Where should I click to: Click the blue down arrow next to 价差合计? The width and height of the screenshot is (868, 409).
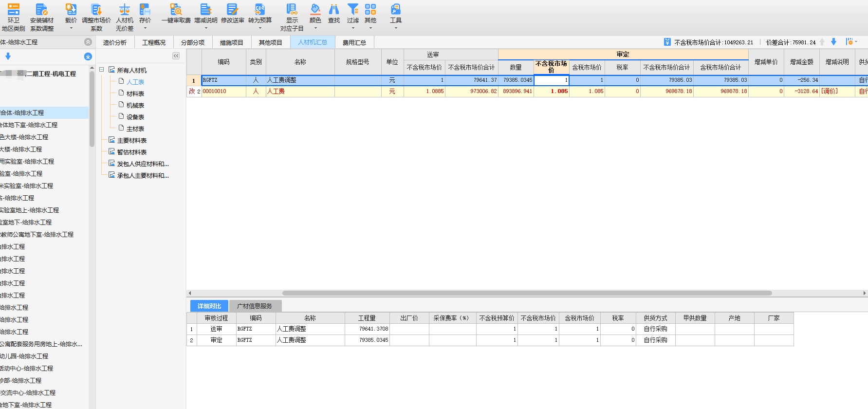(x=833, y=42)
